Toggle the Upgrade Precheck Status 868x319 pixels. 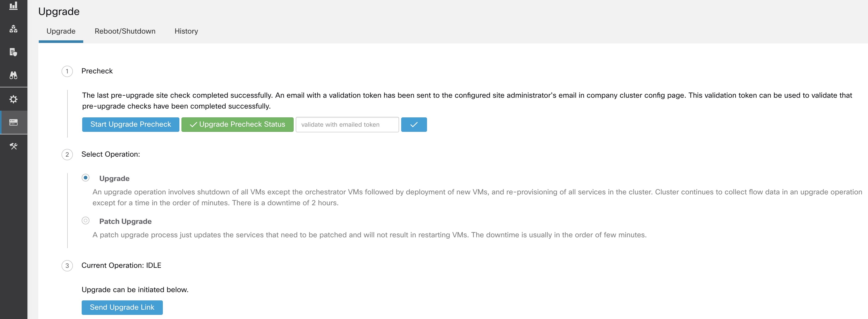click(238, 124)
